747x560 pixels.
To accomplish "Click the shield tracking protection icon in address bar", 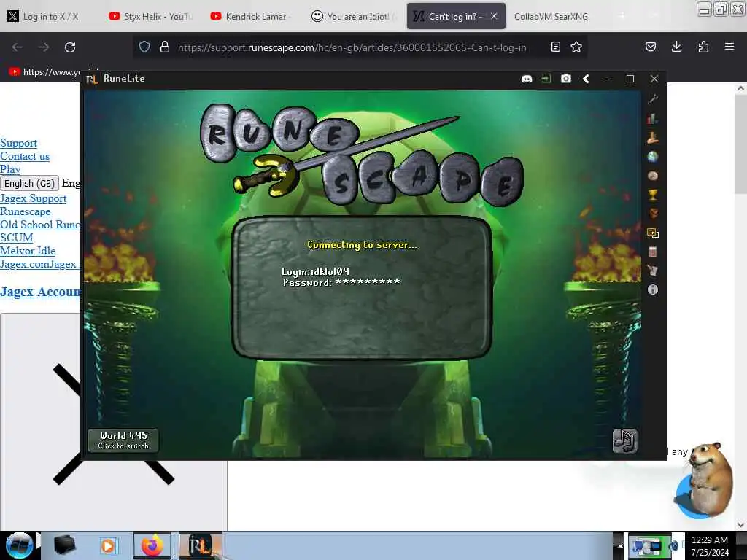I will [144, 47].
